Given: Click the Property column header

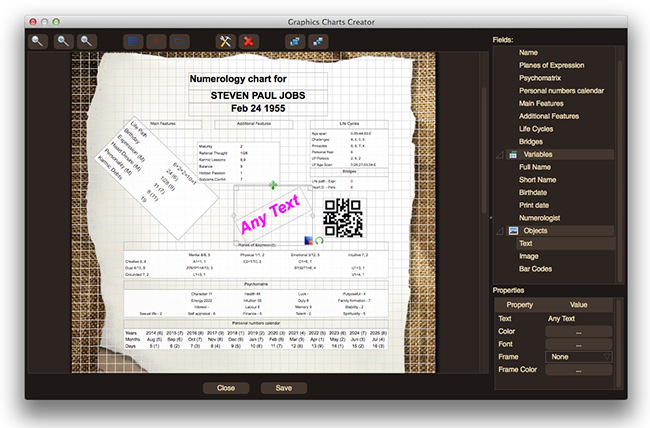Looking at the screenshot, I should 519,305.
